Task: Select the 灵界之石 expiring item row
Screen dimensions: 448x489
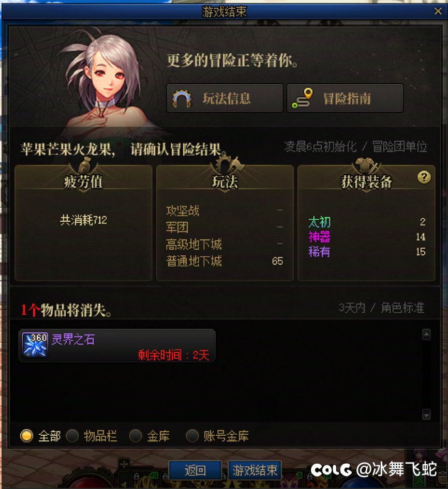Action: pyautogui.click(x=117, y=345)
